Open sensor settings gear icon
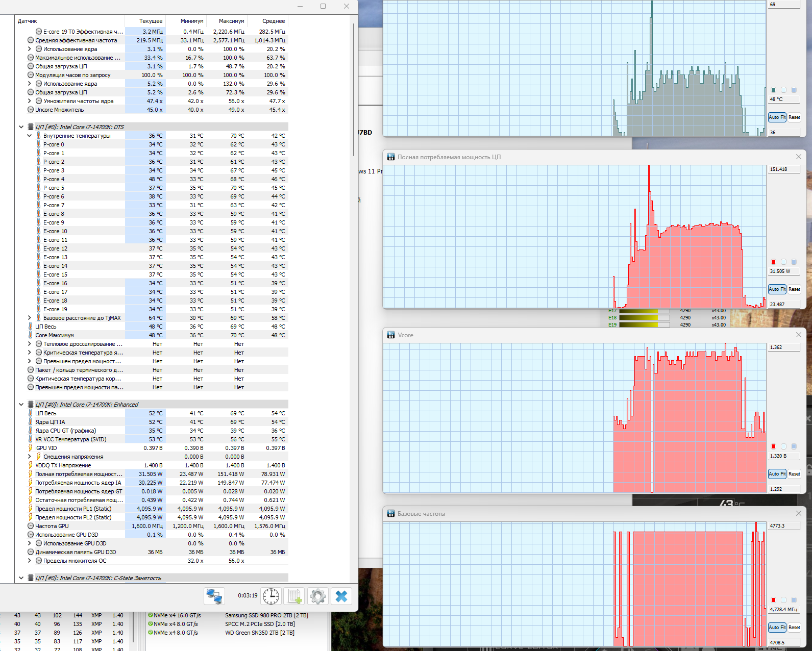Image resolution: width=812 pixels, height=651 pixels. point(317,596)
